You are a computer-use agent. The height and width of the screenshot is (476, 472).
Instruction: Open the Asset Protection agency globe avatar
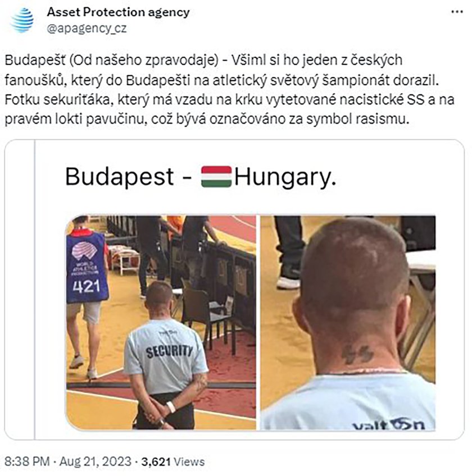pyautogui.click(x=22, y=20)
